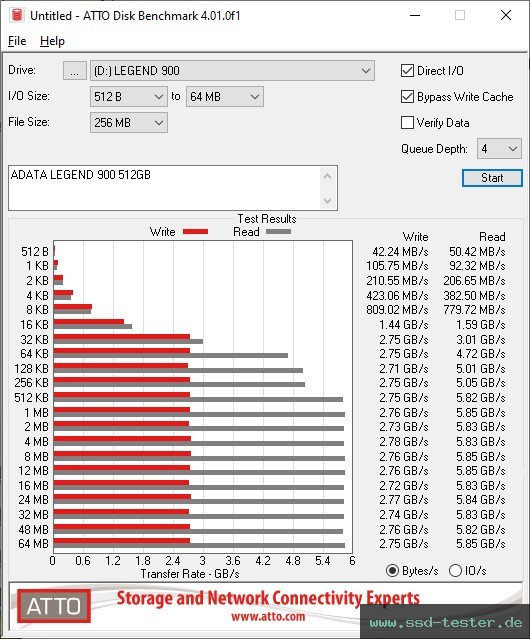Open the 64 MB maximum I/O size dropdown
530x639 pixels.
coord(225,97)
